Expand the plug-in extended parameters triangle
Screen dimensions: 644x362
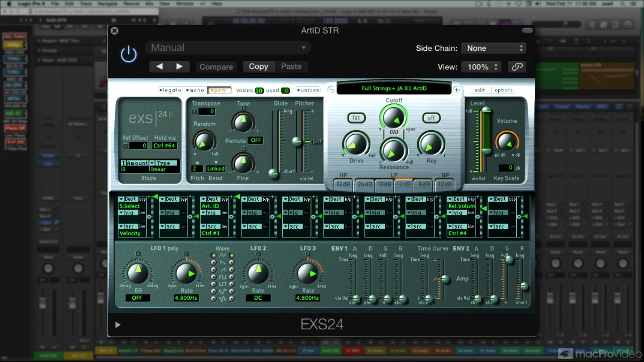(x=118, y=325)
